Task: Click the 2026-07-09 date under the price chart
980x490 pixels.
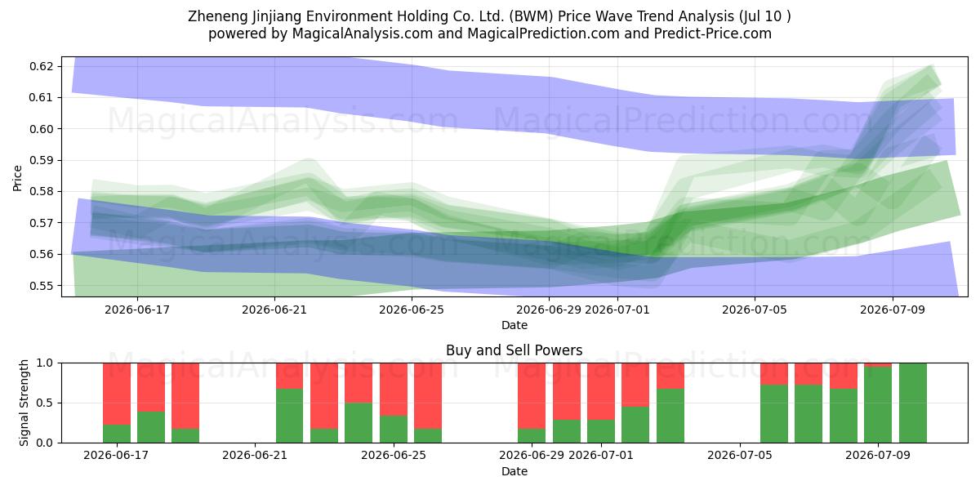Action: click(892, 310)
